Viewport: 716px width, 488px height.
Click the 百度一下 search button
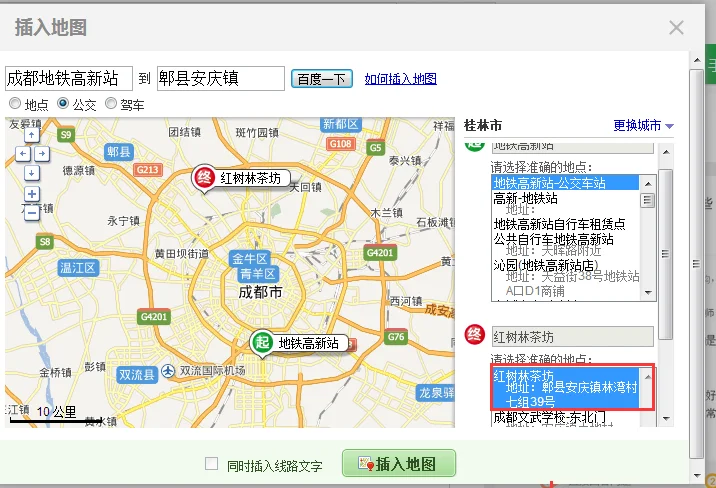[x=322, y=79]
